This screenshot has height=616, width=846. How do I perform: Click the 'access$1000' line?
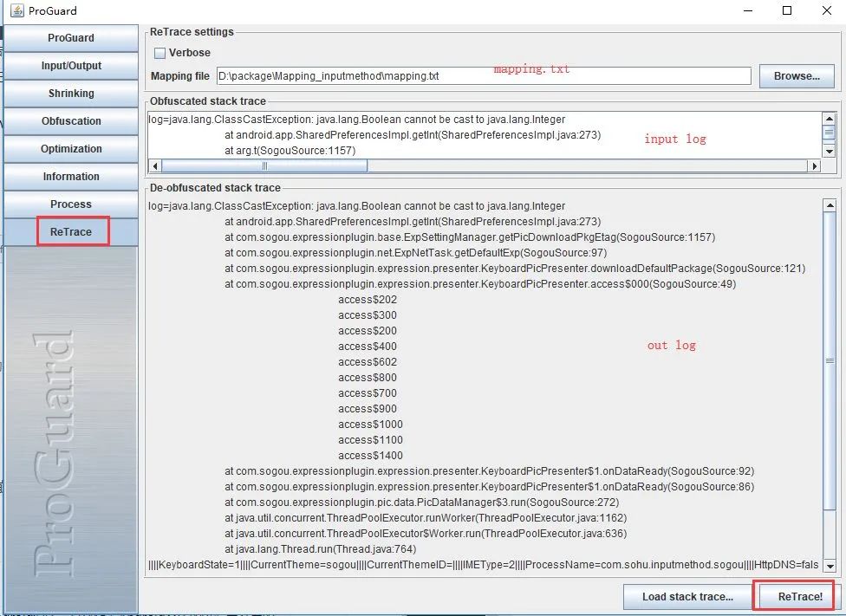point(371,425)
